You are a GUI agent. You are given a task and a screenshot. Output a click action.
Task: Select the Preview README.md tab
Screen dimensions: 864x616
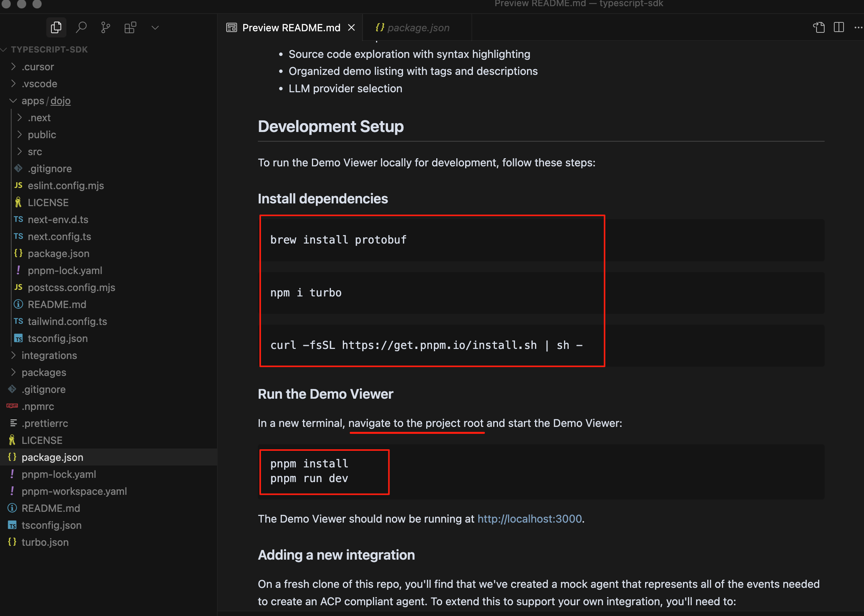click(291, 27)
